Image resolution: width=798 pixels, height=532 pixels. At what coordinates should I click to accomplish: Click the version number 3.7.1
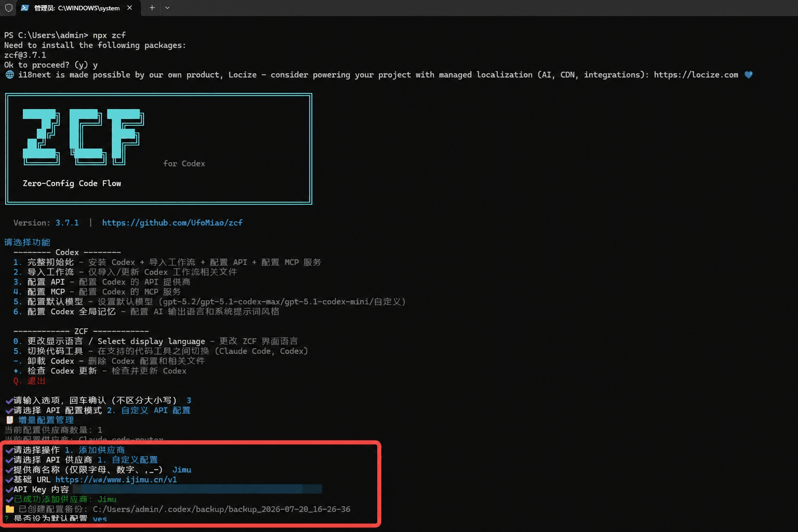pos(67,223)
